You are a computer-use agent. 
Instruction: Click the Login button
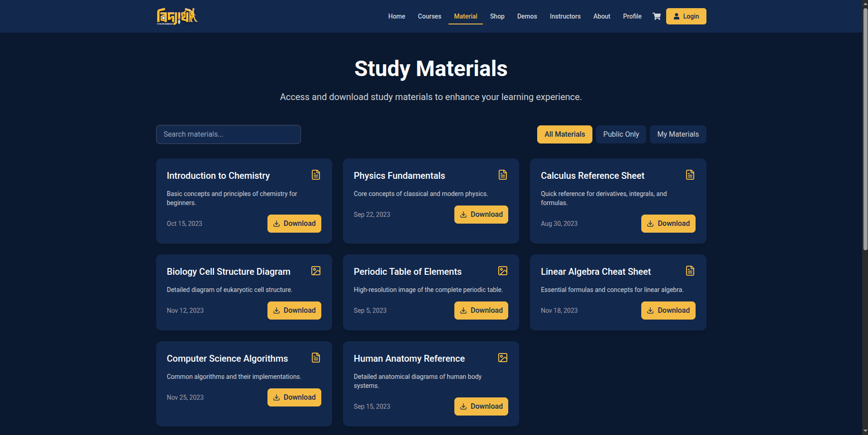(x=686, y=16)
